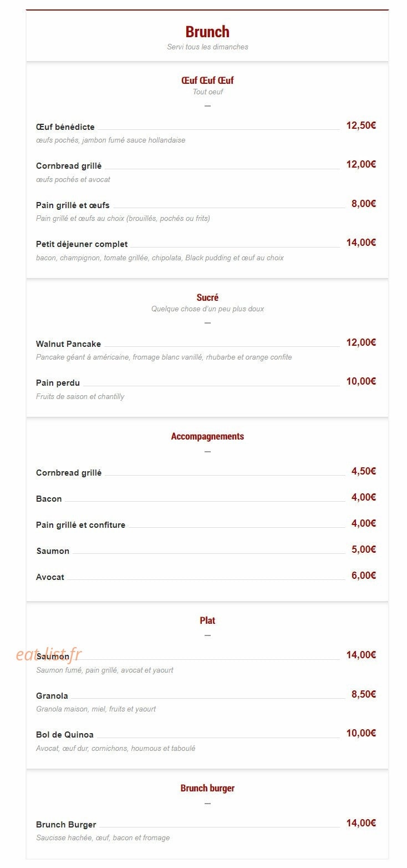
Task: Select Cornbread grillé with poached eggs
Action: click(69, 166)
